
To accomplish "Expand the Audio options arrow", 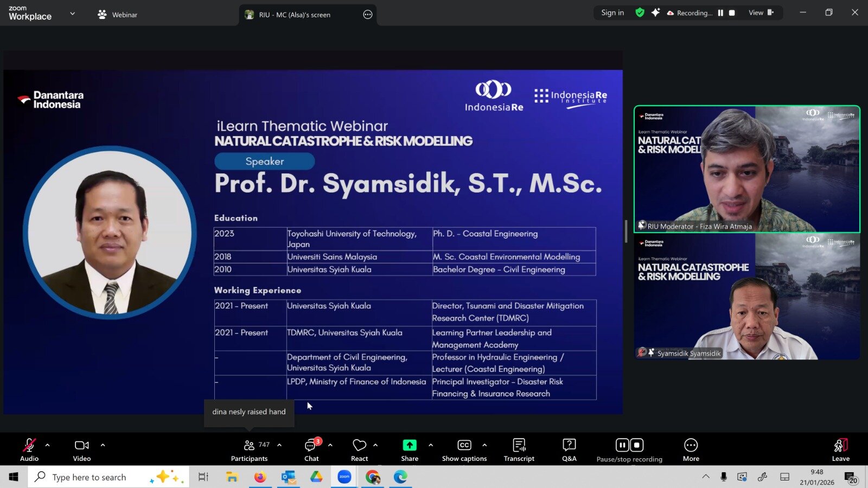I will (x=48, y=445).
